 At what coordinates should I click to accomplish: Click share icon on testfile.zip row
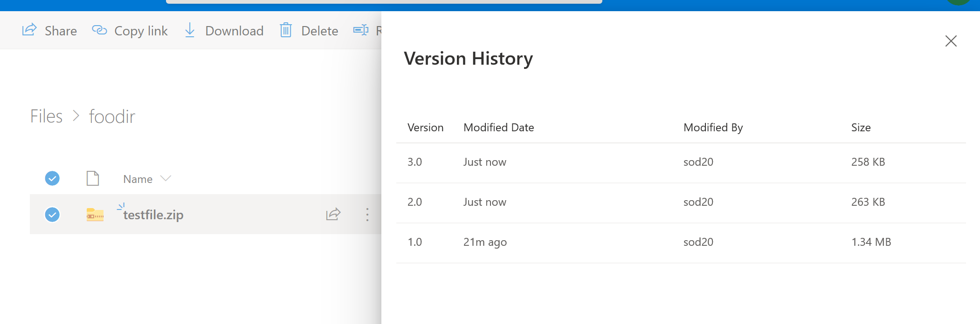333,214
